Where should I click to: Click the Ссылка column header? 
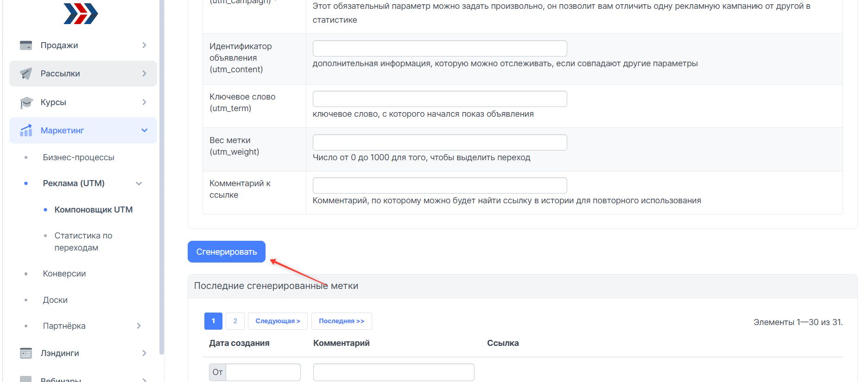point(503,343)
